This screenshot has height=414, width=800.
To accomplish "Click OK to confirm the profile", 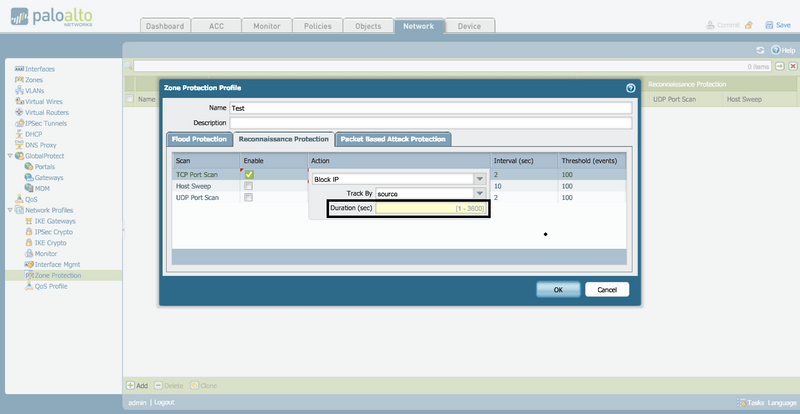I will 558,289.
